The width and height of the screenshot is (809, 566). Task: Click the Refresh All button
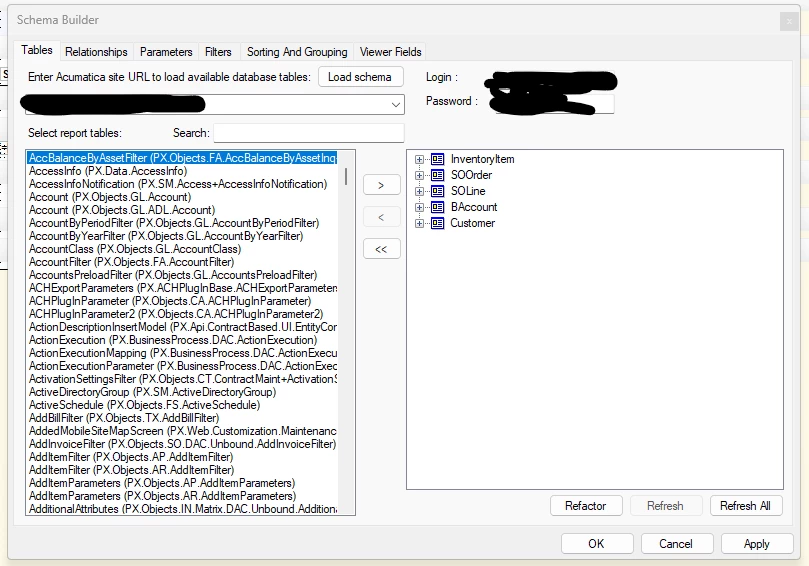[746, 506]
